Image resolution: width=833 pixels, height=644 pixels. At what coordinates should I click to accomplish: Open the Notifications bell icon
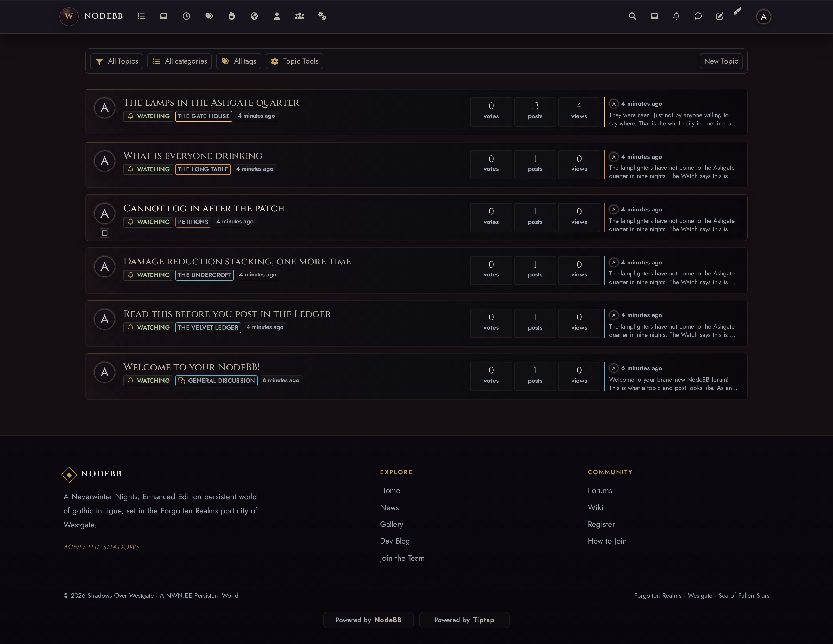click(676, 16)
